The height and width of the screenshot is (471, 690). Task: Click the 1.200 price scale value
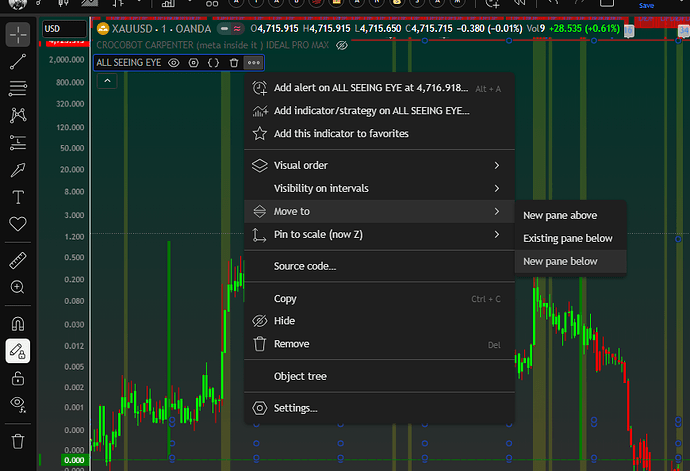point(74,237)
